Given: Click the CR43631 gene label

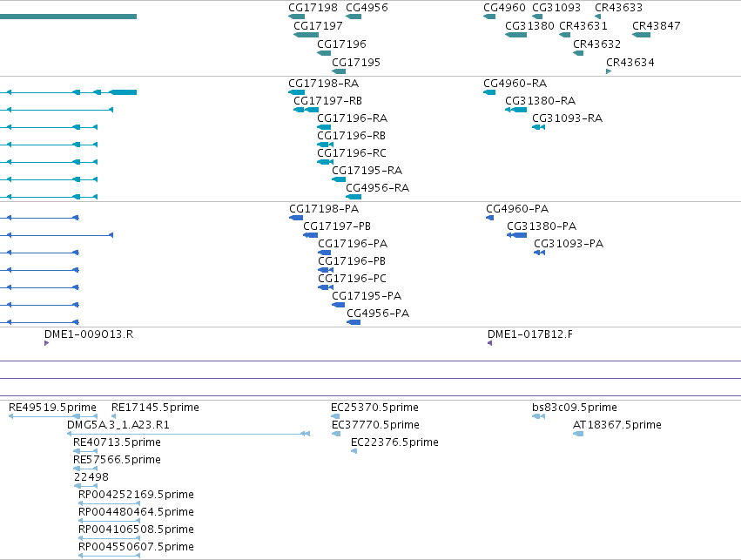Looking at the screenshot, I should click(x=583, y=26).
